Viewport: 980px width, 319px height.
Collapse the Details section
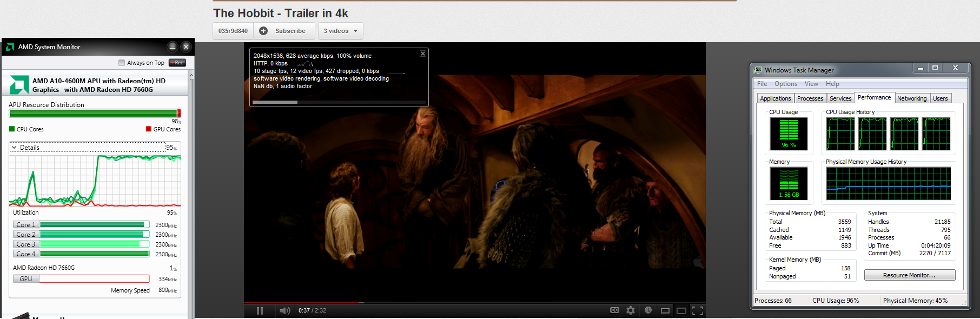point(14,148)
